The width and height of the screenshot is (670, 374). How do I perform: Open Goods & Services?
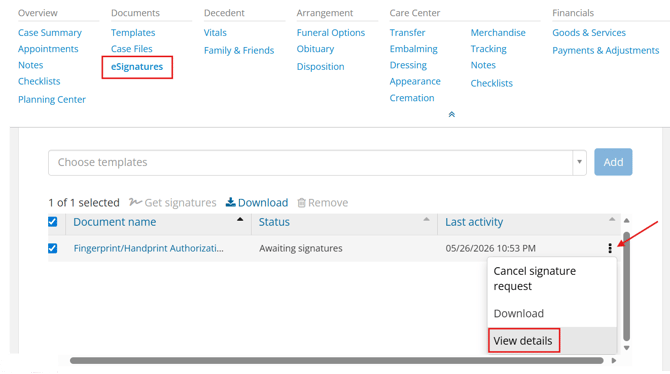coord(589,32)
